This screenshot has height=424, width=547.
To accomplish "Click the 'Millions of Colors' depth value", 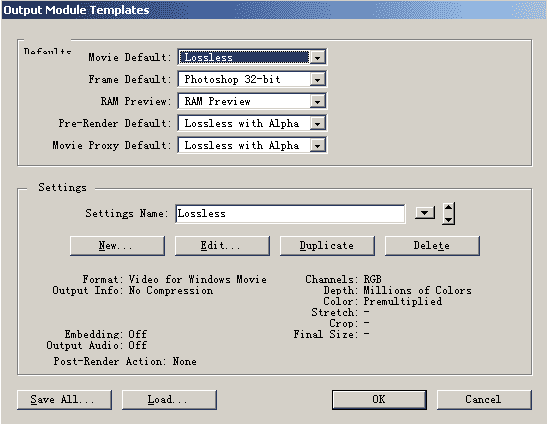I will 417,290.
